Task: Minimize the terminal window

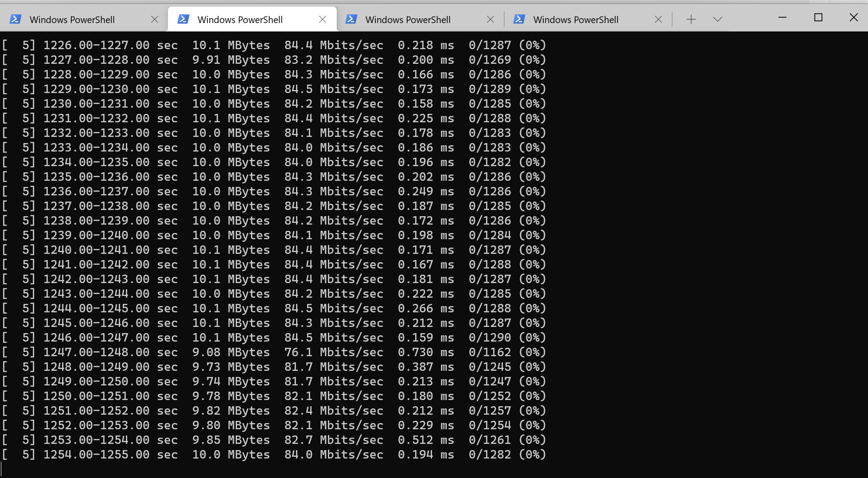Action: coord(782,18)
